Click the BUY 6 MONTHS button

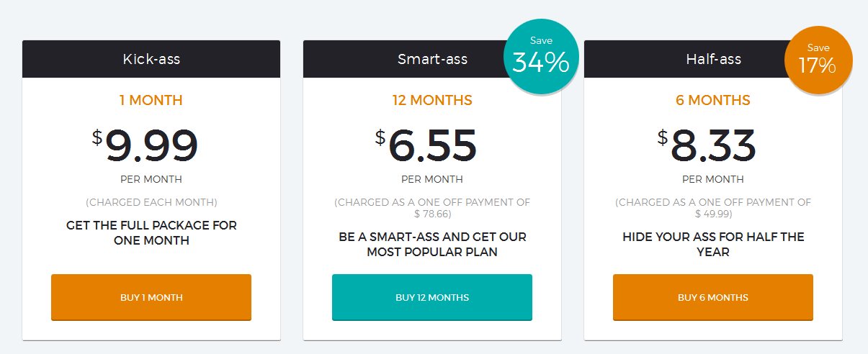(x=713, y=297)
